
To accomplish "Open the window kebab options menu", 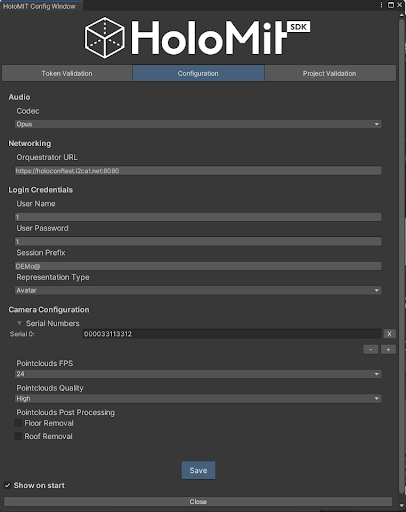I will (381, 5).
